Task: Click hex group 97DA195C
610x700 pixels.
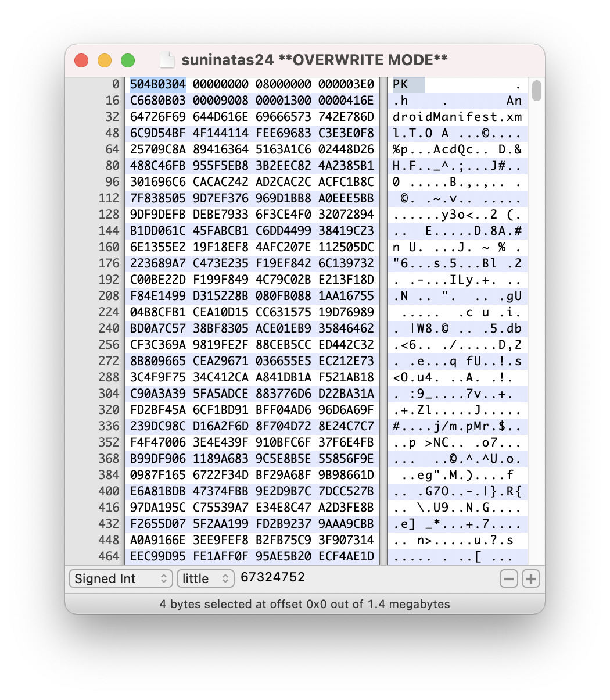Action: tap(158, 508)
